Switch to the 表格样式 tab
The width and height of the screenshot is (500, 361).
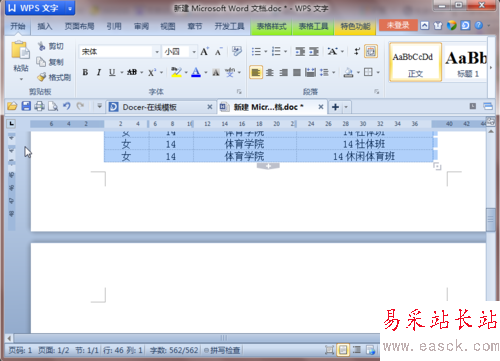point(271,27)
